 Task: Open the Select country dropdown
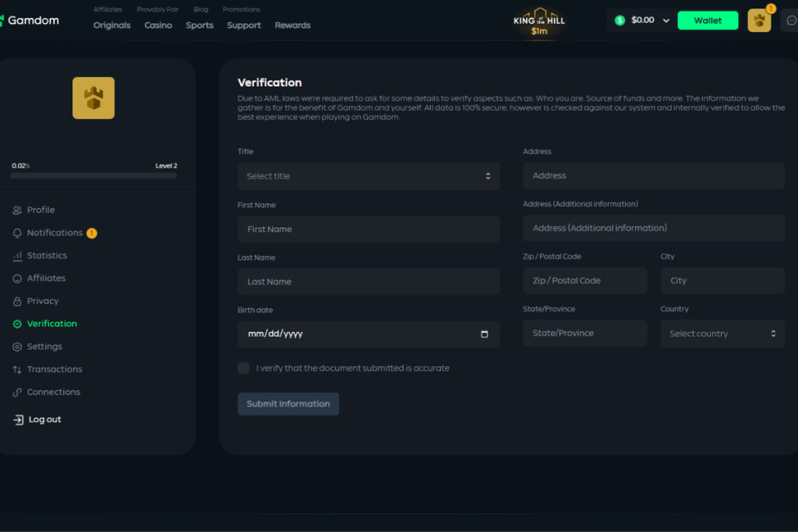(722, 333)
